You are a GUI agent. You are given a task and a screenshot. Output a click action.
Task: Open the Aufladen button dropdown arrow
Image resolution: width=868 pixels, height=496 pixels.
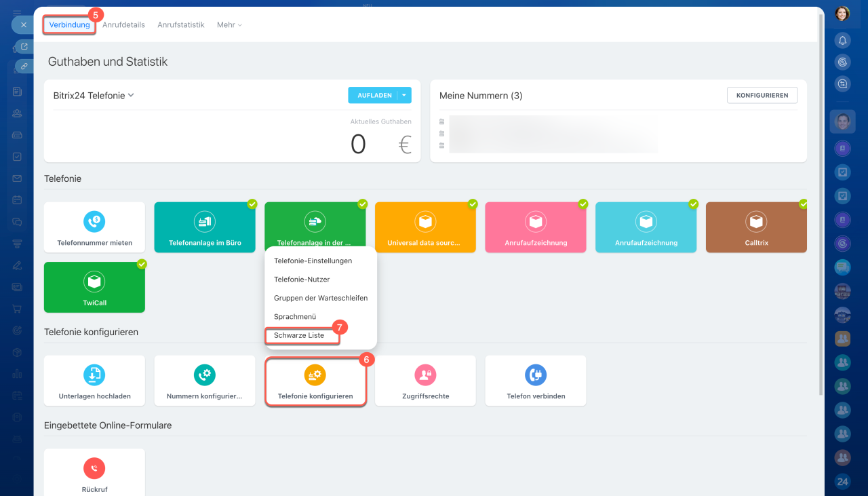tap(404, 96)
